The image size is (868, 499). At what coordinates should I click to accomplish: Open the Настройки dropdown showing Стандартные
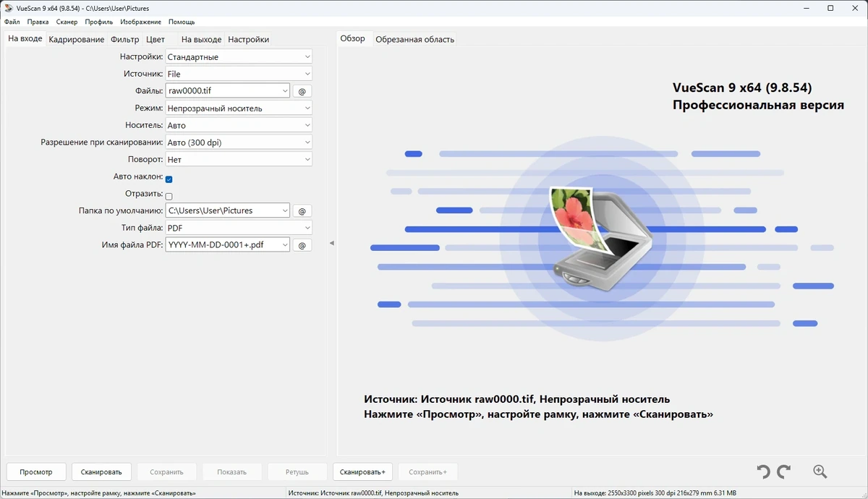coord(239,56)
